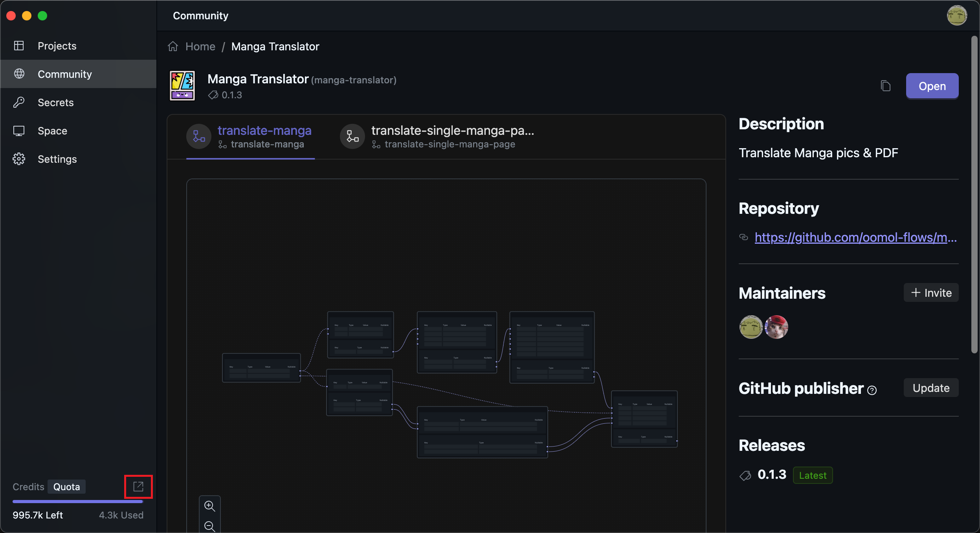Click the home icon in breadcrumb

pos(173,46)
